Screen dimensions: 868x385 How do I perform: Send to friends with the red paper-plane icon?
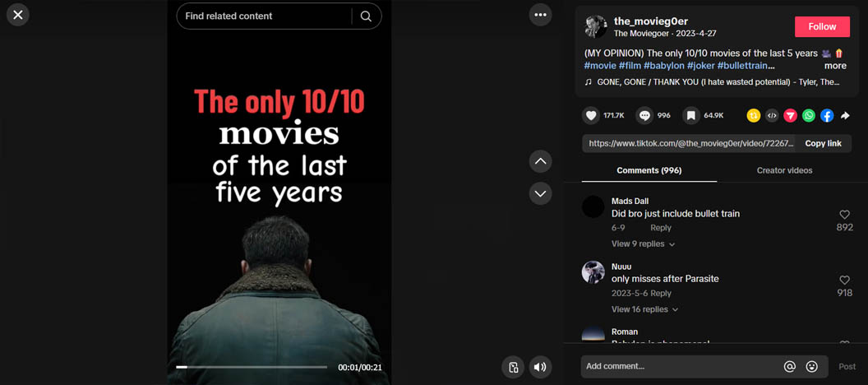790,116
